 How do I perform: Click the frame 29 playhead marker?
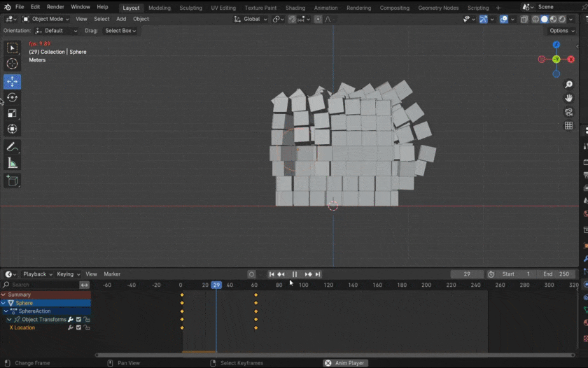coord(216,285)
